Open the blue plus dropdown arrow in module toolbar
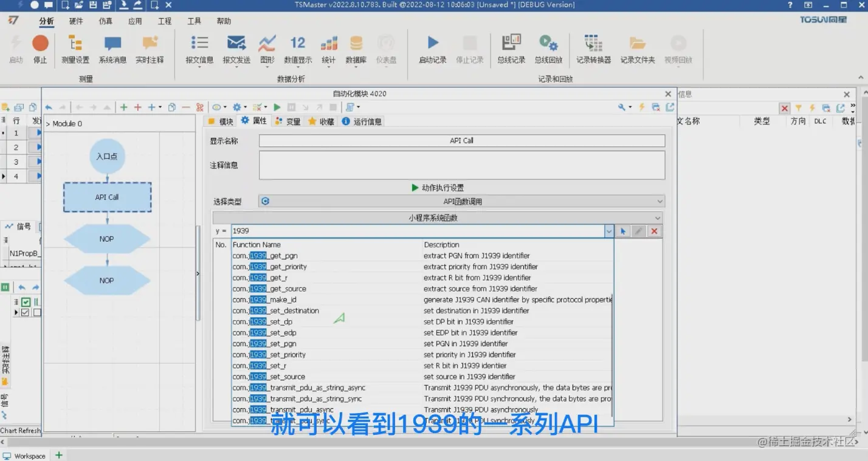Image resolution: width=868 pixels, height=461 pixels. [x=160, y=107]
